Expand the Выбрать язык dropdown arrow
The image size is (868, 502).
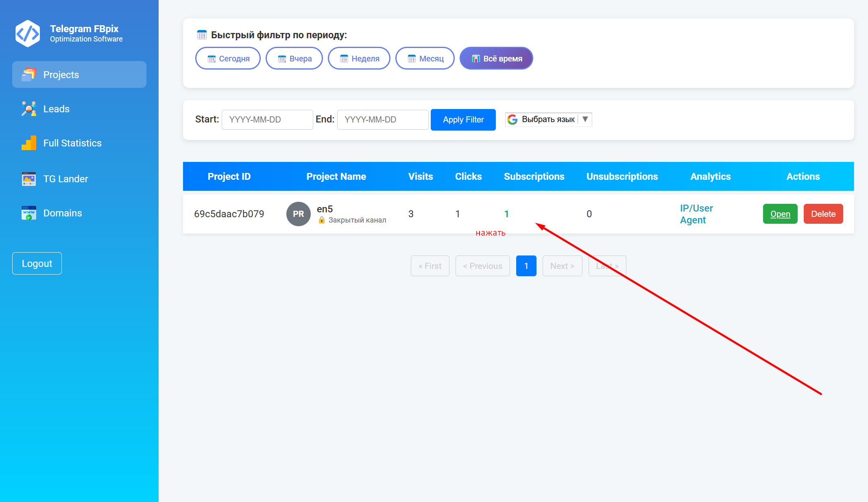[x=585, y=119]
